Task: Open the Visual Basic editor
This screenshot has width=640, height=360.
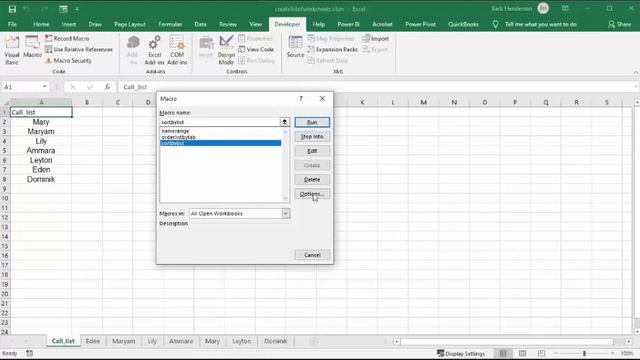Action: click(12, 50)
